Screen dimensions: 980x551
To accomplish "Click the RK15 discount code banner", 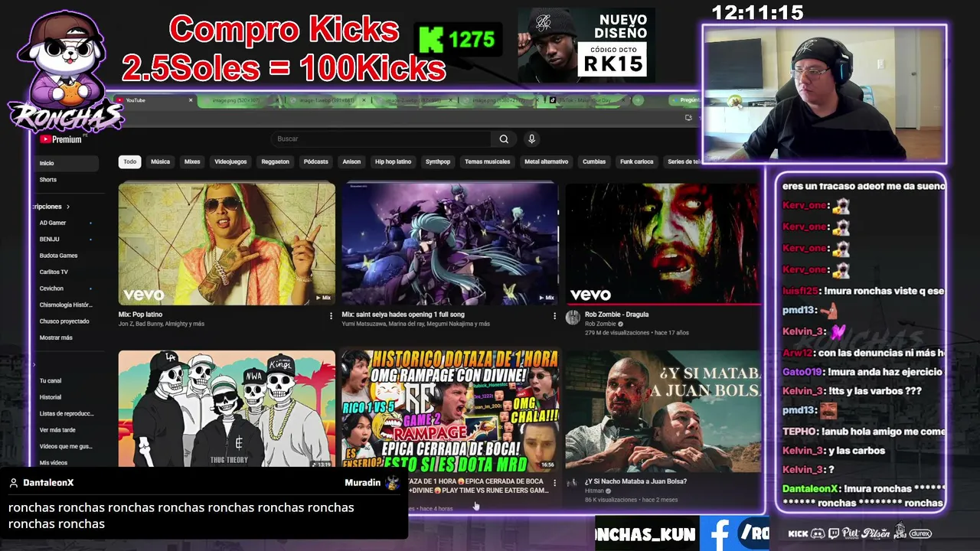I will 586,45.
